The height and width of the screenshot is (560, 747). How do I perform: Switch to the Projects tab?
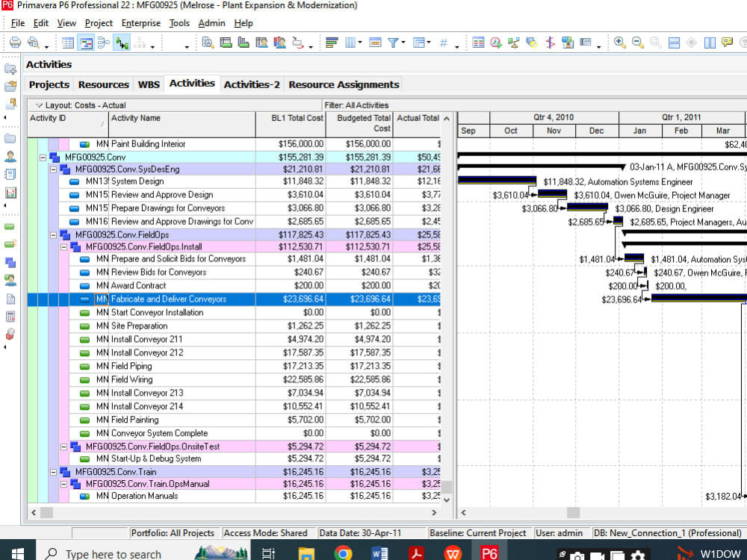click(x=49, y=84)
